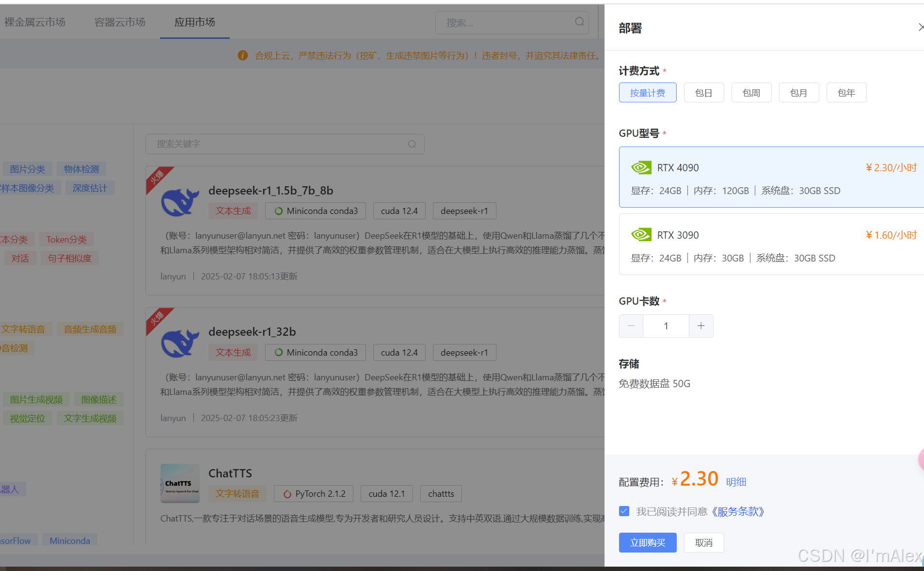924x571 pixels.
Task: Switch to the 应用市场 tab
Action: 195,22
